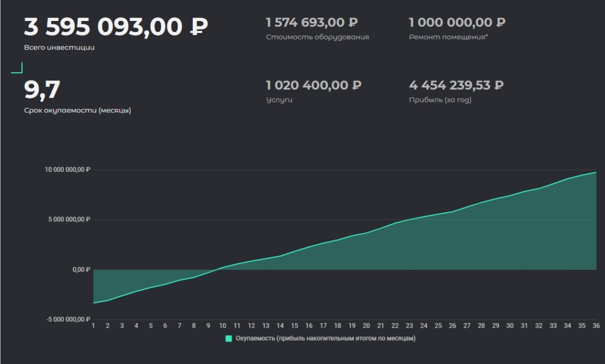
Task: Click the teal corner bracket icon
Action: [17, 68]
